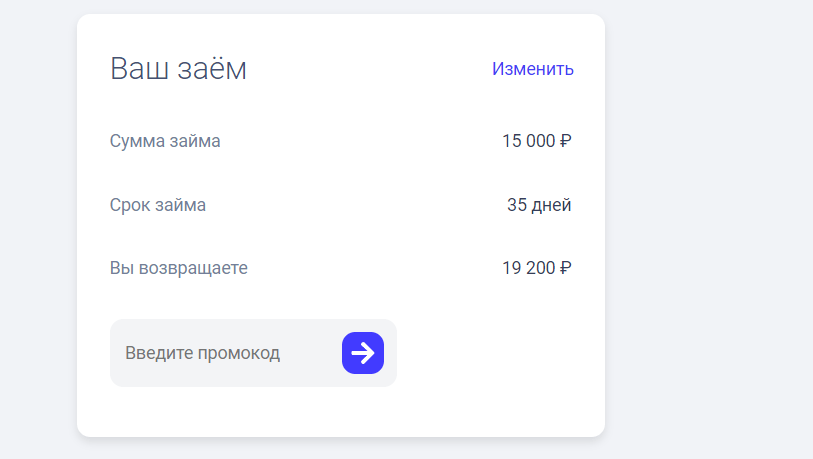Click the word "Сумма" in first row
Screen dimensions: 813x459
point(137,141)
